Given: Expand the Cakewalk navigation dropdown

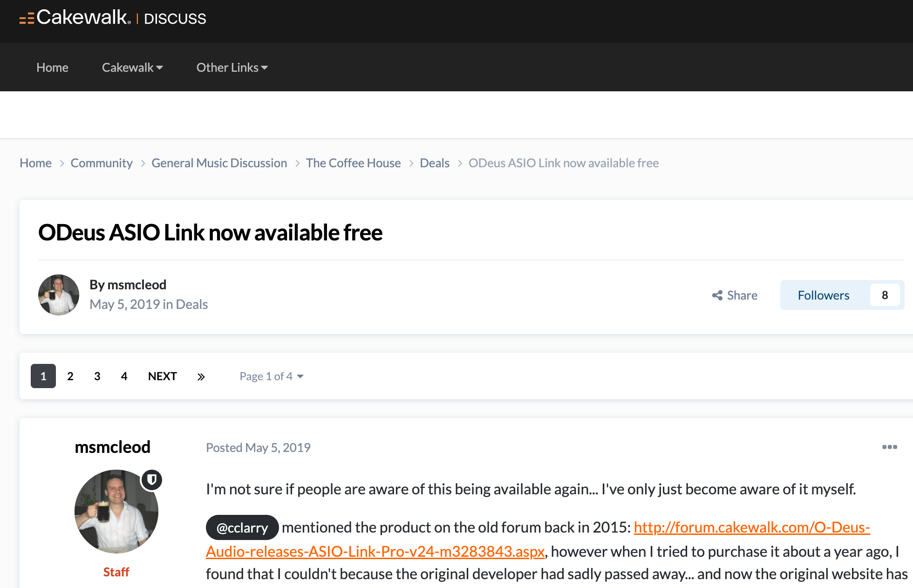Looking at the screenshot, I should 132,68.
